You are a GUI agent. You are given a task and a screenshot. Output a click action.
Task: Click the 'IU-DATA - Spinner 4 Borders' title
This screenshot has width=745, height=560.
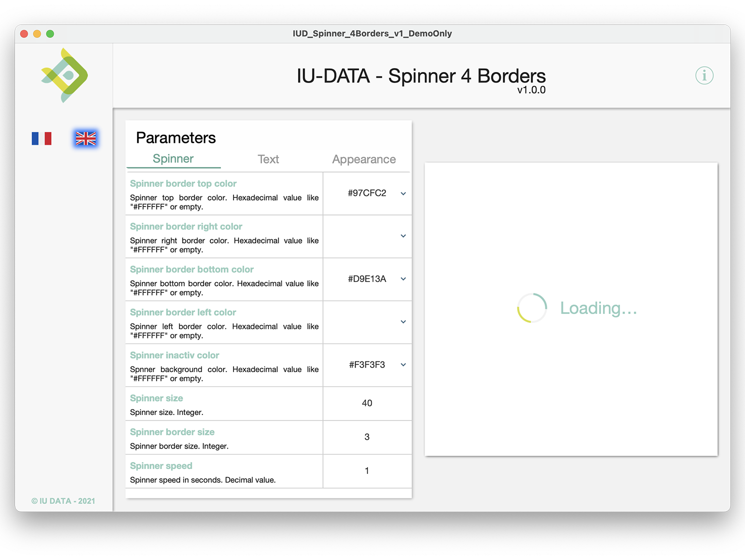point(421,76)
